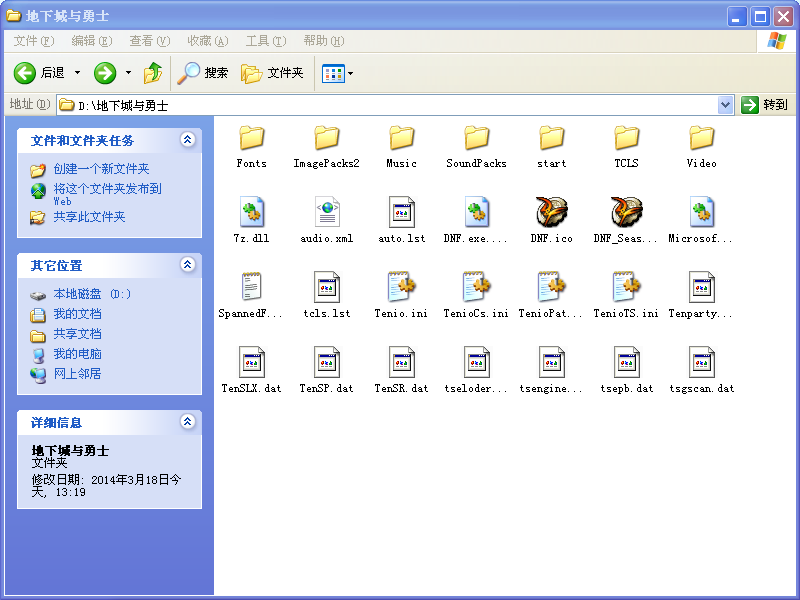Image resolution: width=800 pixels, height=600 pixels.
Task: Select the DNF_Seas... file
Action: click(627, 221)
